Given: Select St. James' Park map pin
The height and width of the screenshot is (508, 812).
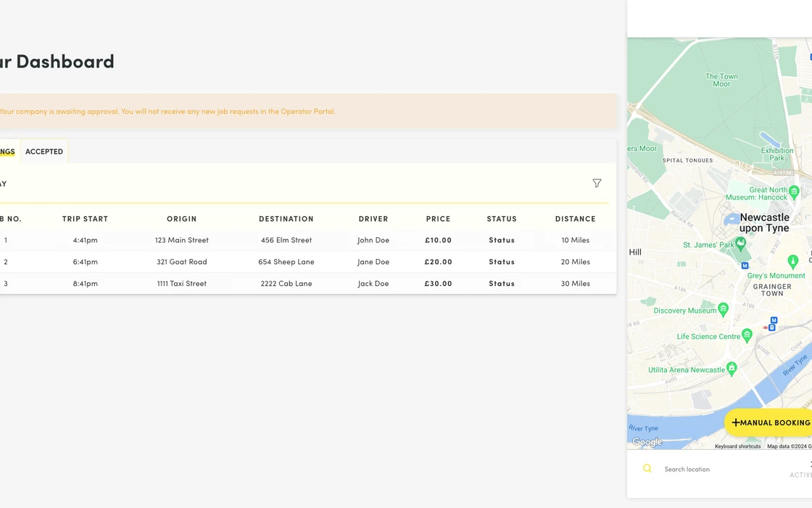Looking at the screenshot, I should [x=741, y=243].
